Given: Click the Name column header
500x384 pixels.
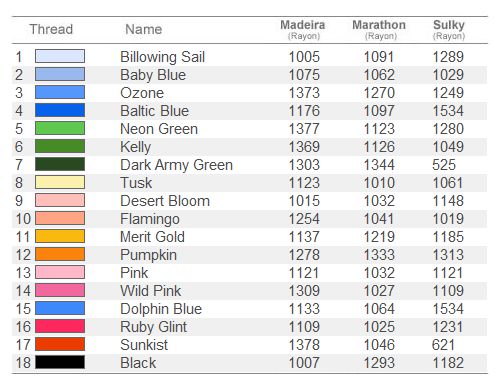Looking at the screenshot, I should [144, 29].
